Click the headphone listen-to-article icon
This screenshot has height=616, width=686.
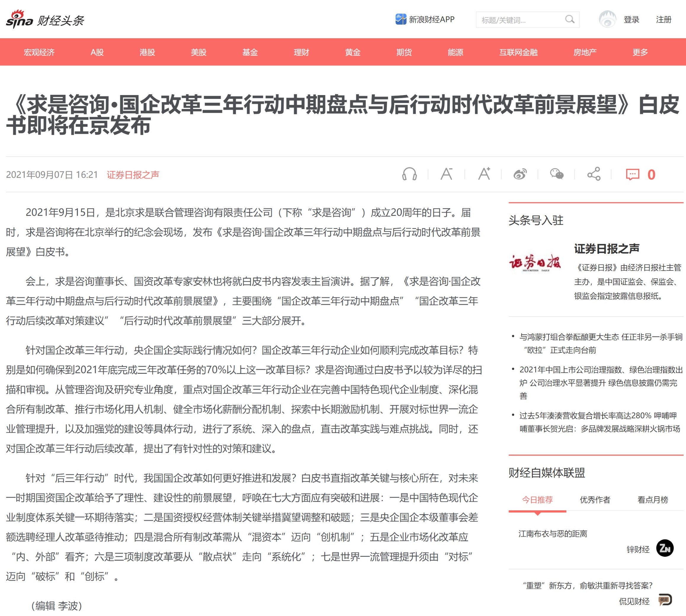[x=409, y=174]
